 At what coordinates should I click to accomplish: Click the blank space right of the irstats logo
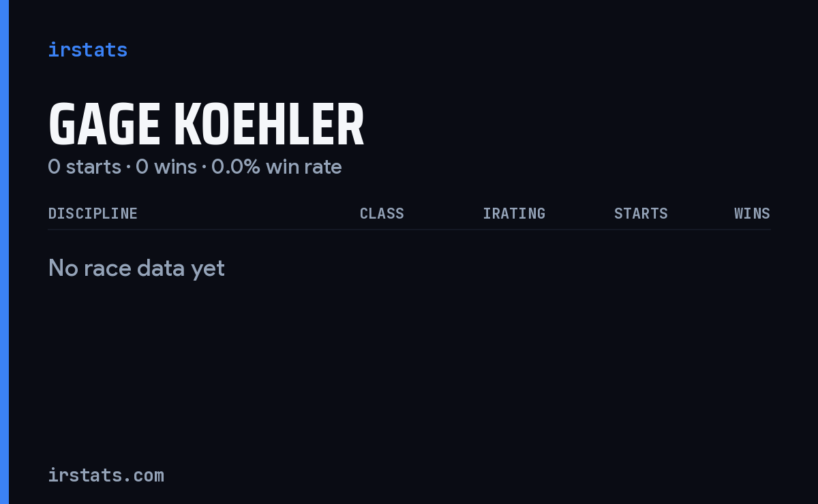point(450,50)
